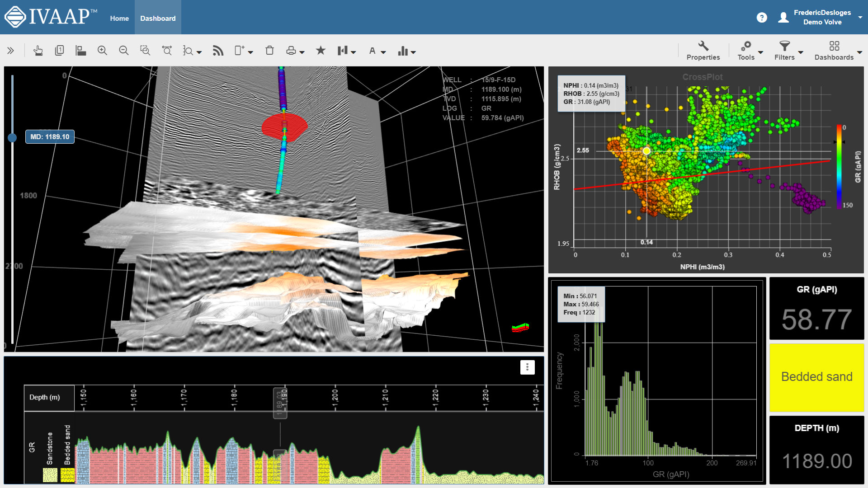
Task: Expand the text font A dropdown
Action: pos(383,52)
